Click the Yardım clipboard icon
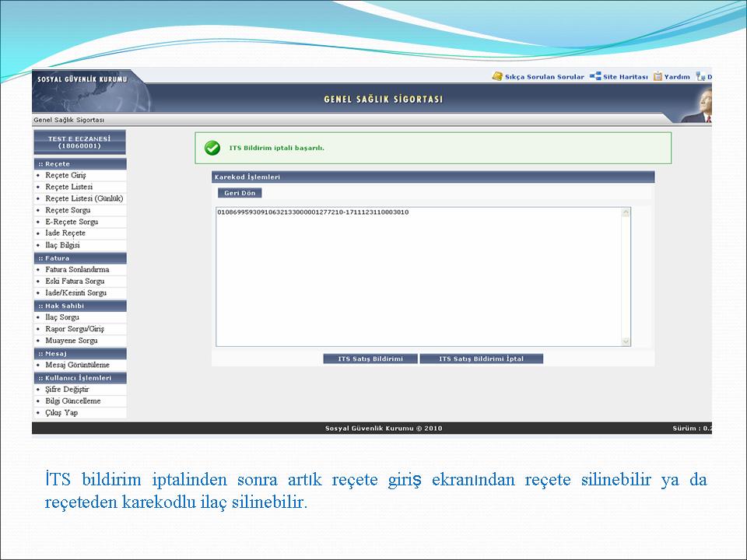 coord(658,76)
